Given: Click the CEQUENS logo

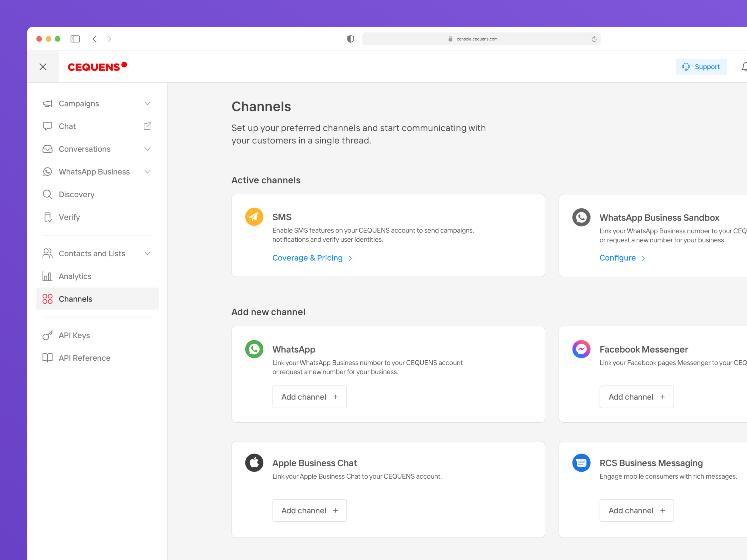Looking at the screenshot, I should (x=97, y=67).
